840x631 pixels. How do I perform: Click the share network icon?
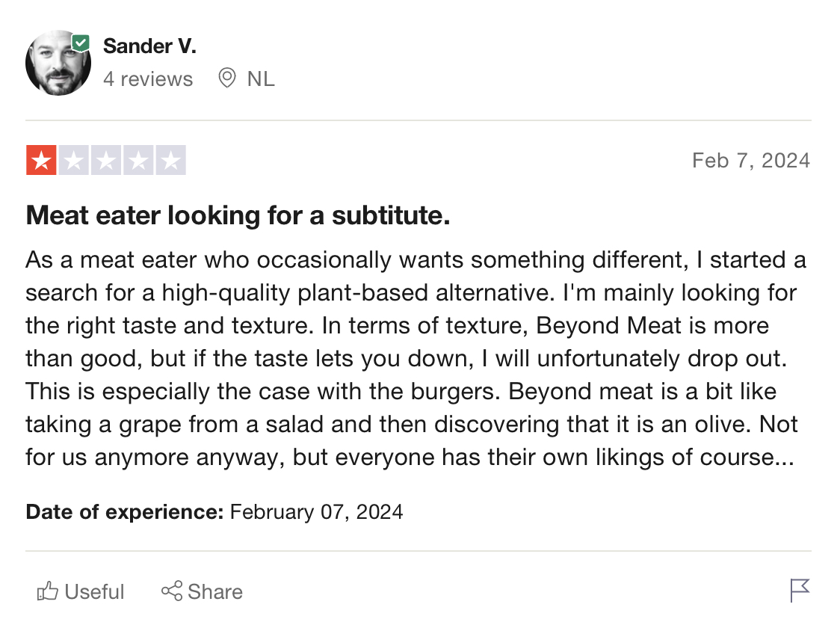tap(172, 591)
